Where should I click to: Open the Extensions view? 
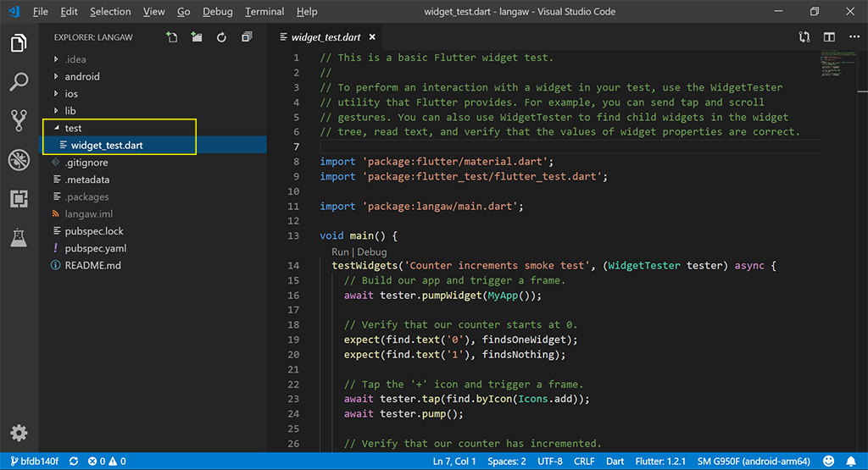point(19,199)
